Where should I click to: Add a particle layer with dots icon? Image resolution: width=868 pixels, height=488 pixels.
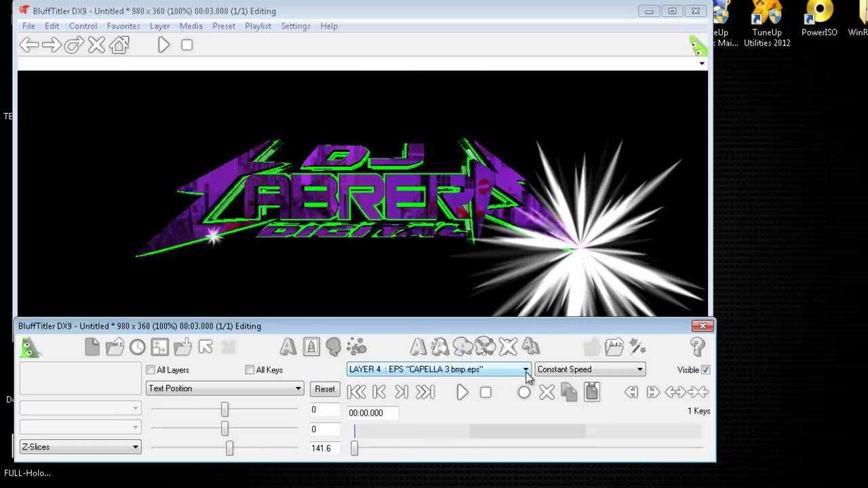357,347
